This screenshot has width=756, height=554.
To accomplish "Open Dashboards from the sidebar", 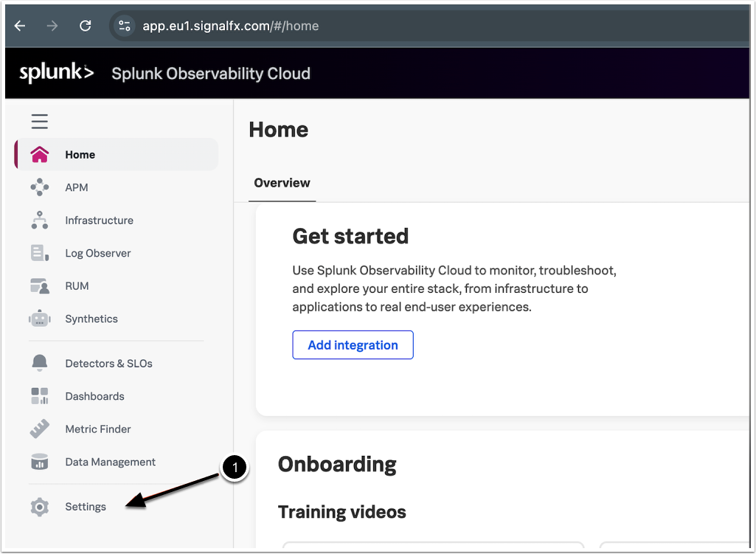I will pos(95,396).
